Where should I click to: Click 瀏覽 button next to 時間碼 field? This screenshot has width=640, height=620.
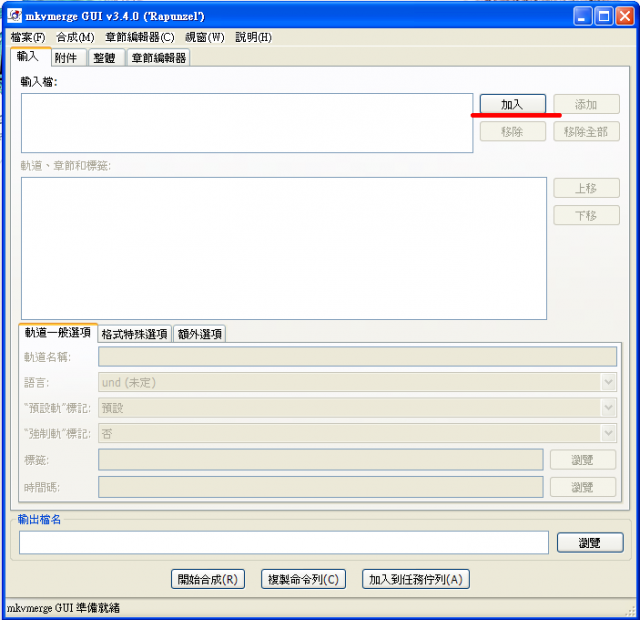coord(583,487)
